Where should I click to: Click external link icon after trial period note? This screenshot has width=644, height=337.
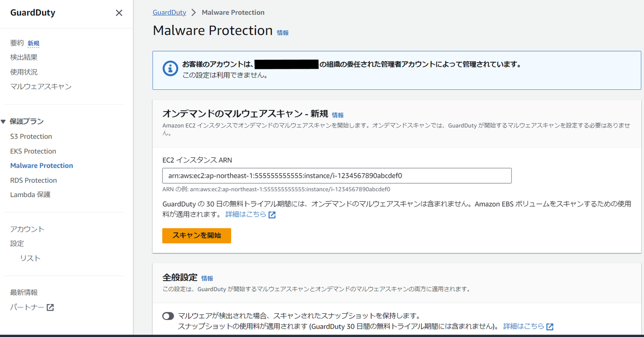[272, 215]
